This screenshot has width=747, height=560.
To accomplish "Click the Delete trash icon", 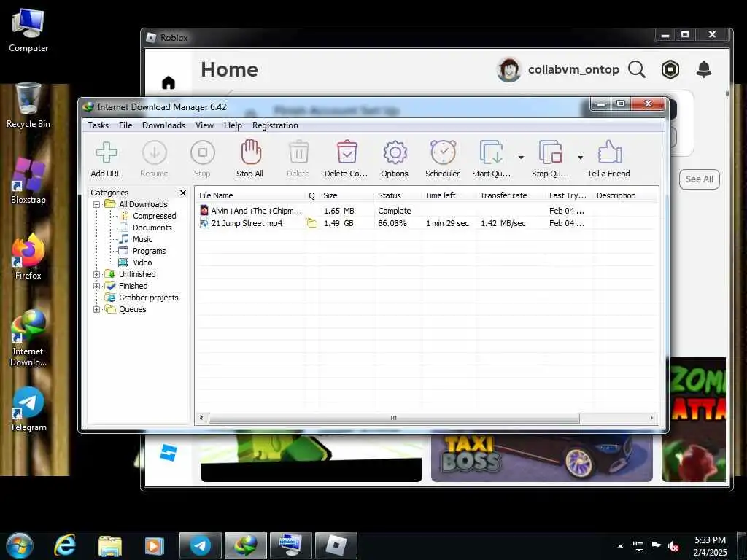I will tap(298, 152).
